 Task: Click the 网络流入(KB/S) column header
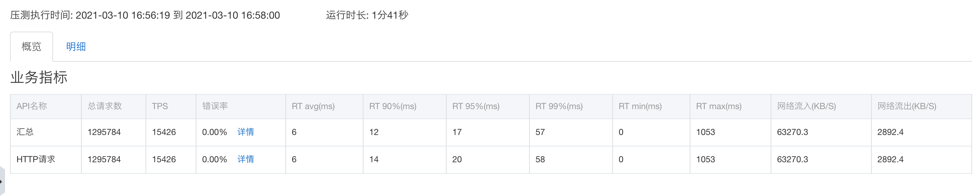(806, 106)
